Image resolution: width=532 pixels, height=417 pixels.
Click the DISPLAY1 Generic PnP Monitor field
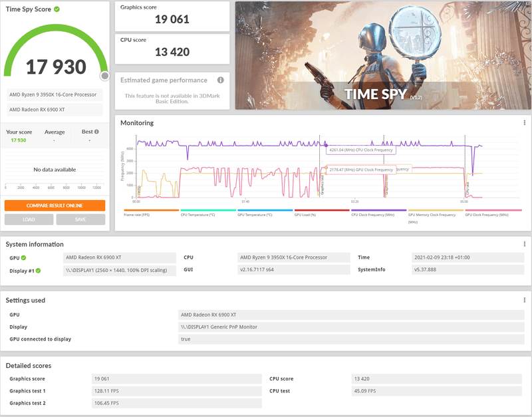tap(351, 327)
